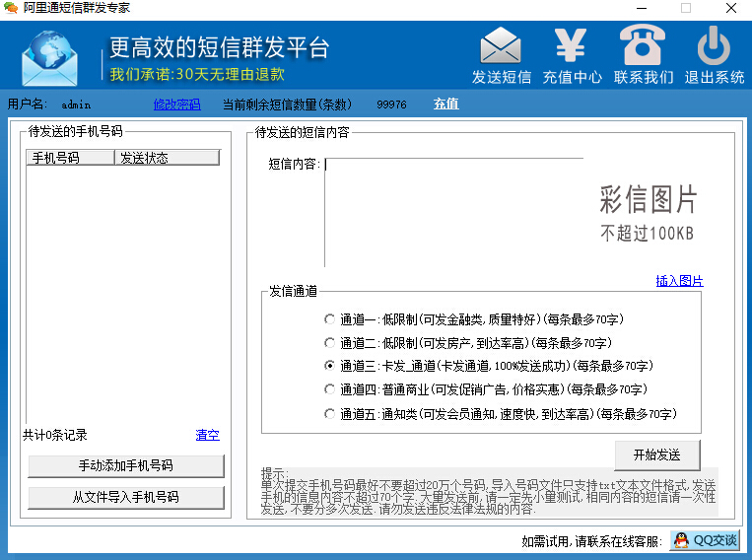Click 手动添加手机号码 button

coord(126,466)
